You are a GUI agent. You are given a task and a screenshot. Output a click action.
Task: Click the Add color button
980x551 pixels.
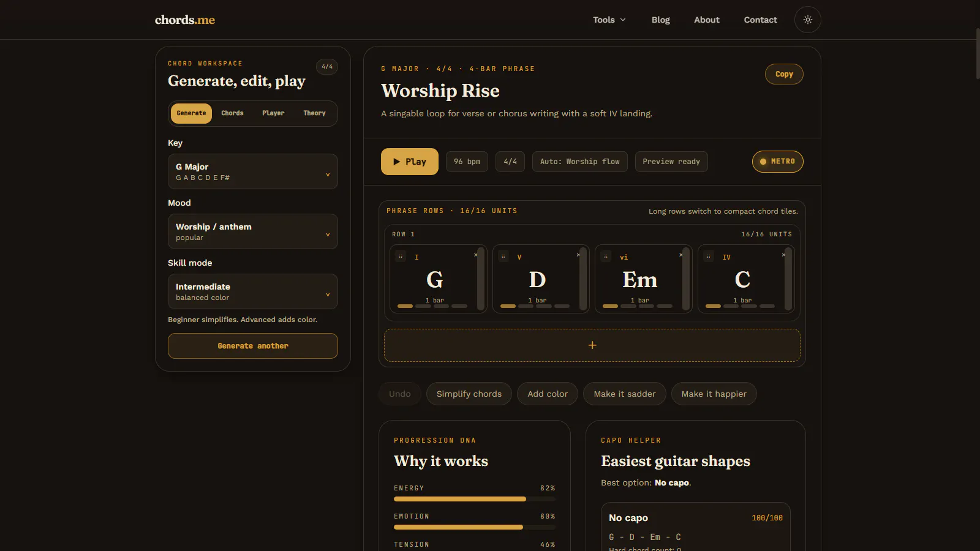click(x=548, y=394)
